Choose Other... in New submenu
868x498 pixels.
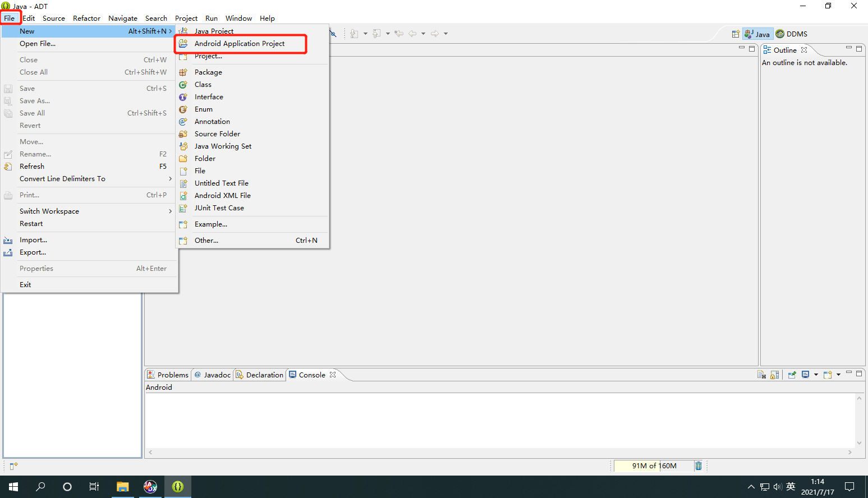pos(252,241)
